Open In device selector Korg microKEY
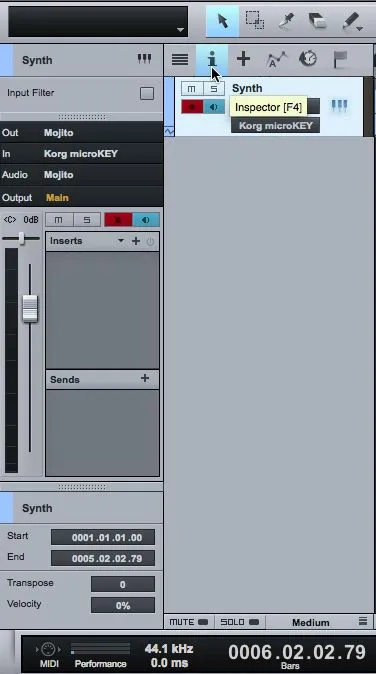The height and width of the screenshot is (674, 376). click(81, 153)
